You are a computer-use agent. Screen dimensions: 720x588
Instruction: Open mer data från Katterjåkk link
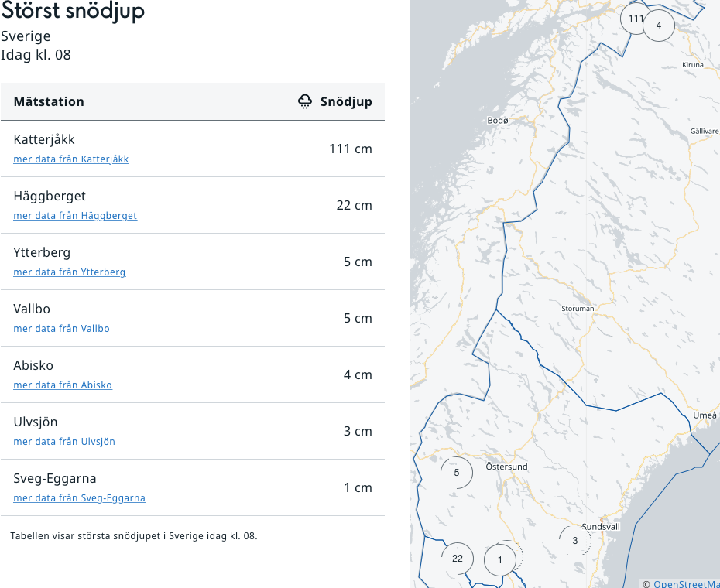point(71,159)
